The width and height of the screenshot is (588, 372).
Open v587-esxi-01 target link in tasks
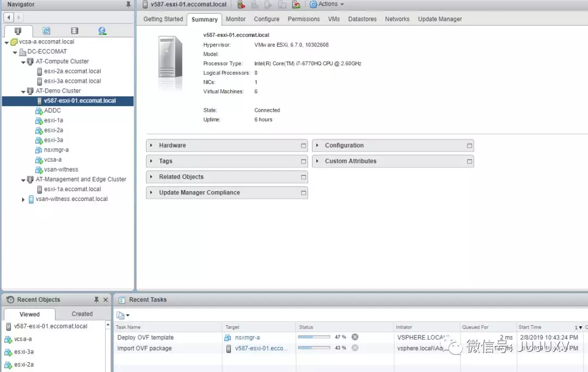(x=261, y=349)
